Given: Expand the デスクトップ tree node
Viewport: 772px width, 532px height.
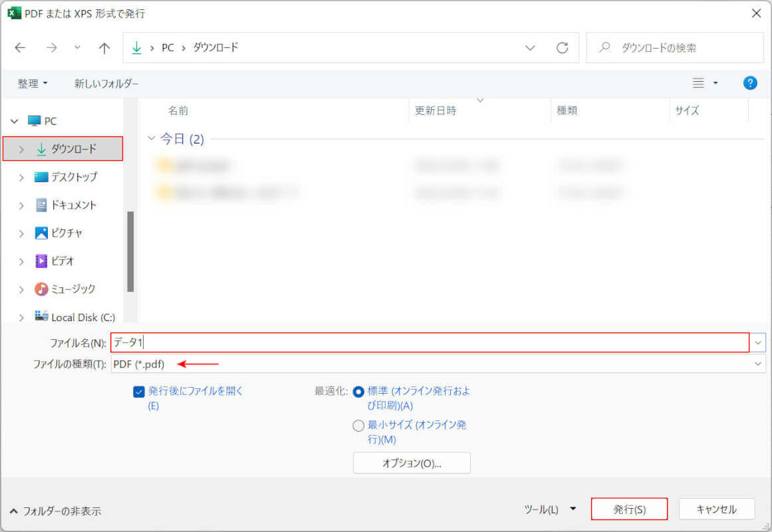Looking at the screenshot, I should coord(21,178).
